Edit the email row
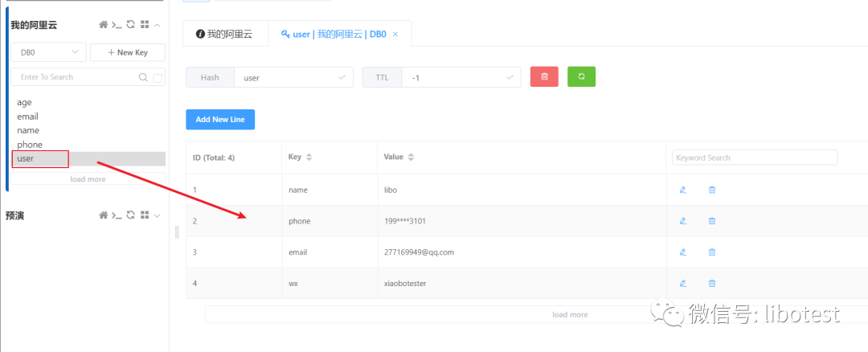Image resolution: width=868 pixels, height=352 pixels. coord(683,252)
